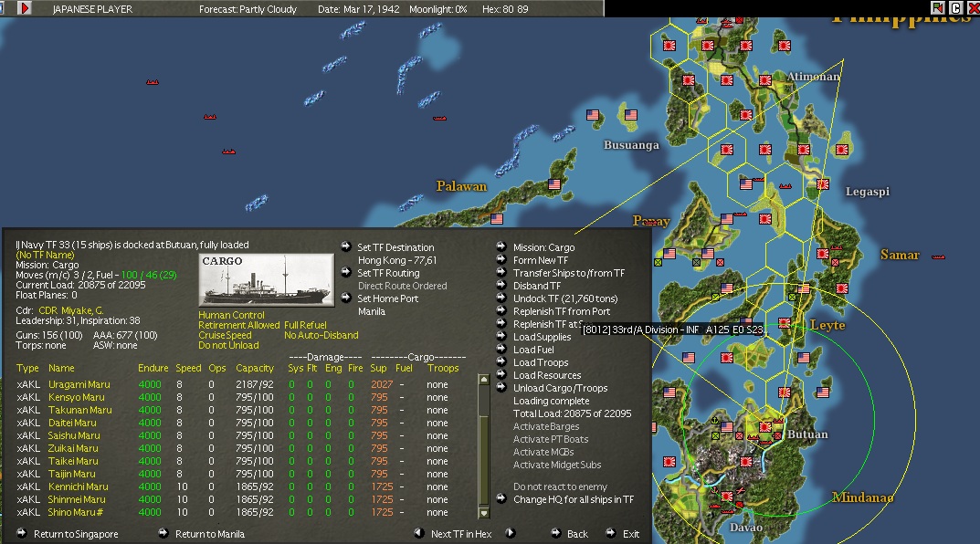The width and height of the screenshot is (980, 544).
Task: Click the right arrow after Next TF in Hex
Action: [511, 533]
